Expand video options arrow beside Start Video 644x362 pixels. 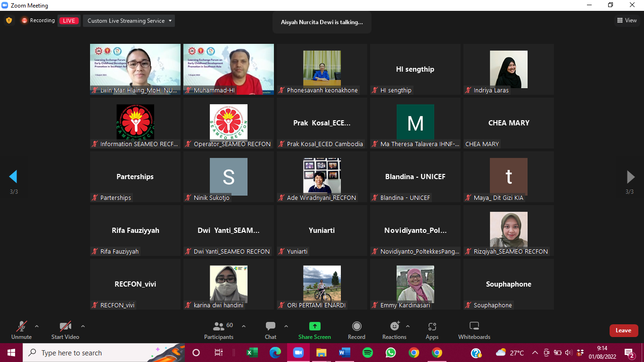pos(83,326)
